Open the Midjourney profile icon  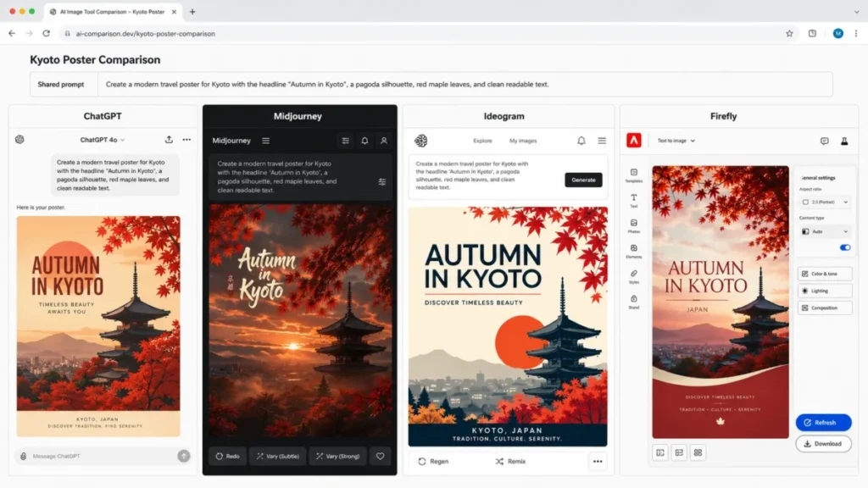tap(384, 141)
